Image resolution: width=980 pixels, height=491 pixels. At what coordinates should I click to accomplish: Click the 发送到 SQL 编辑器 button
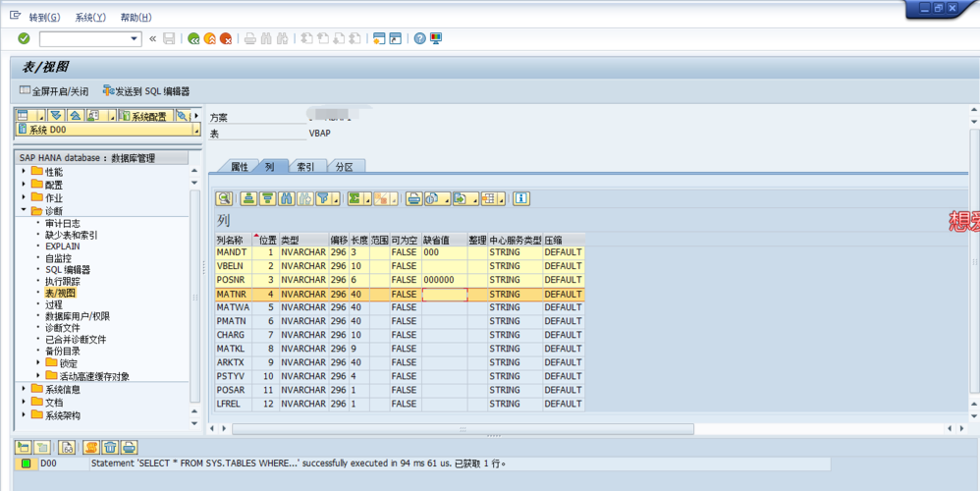(x=146, y=91)
